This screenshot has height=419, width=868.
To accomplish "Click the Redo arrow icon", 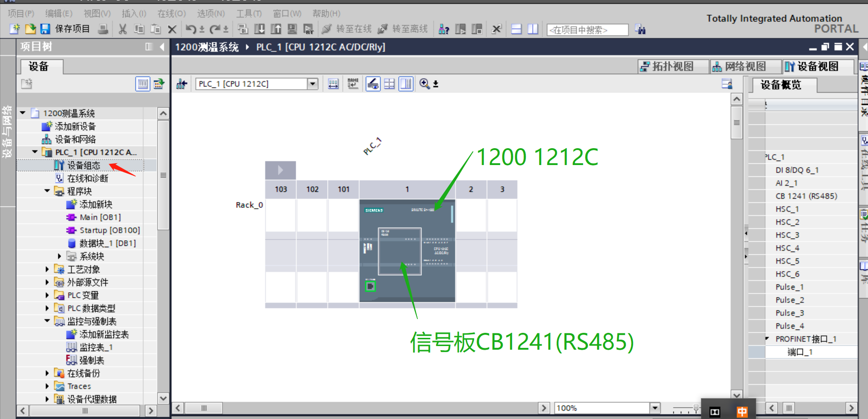I will coord(215,29).
